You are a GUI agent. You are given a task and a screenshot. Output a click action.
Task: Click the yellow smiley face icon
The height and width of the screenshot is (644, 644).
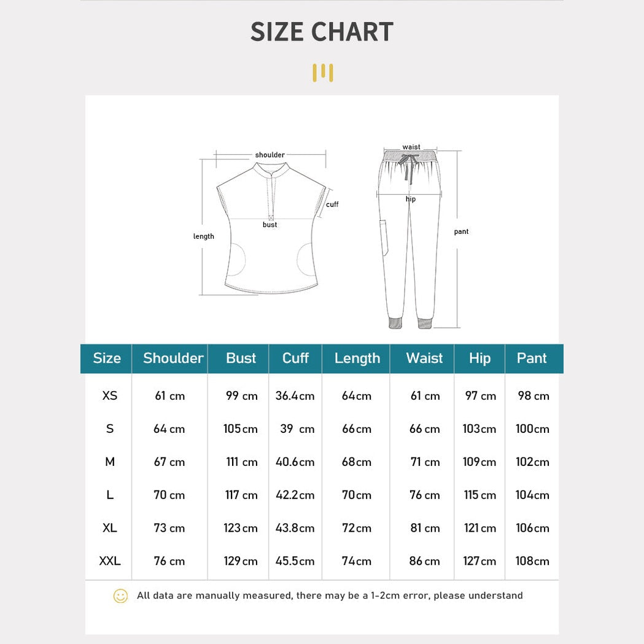coord(120,596)
